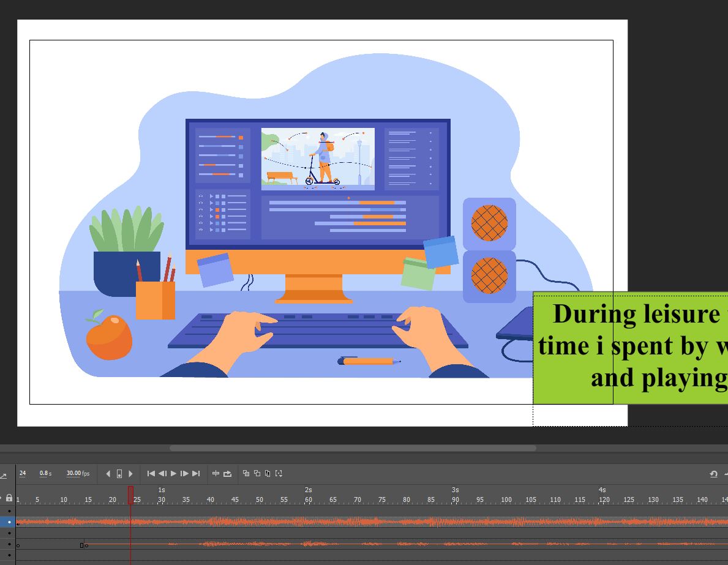Screen dimensions: 728x565
Task: Toggle the Onion Skin icon
Action: pos(246,473)
